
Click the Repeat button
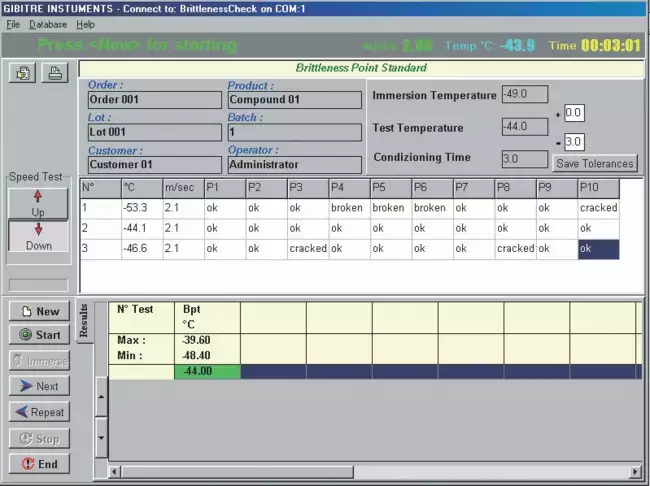[x=39, y=412]
